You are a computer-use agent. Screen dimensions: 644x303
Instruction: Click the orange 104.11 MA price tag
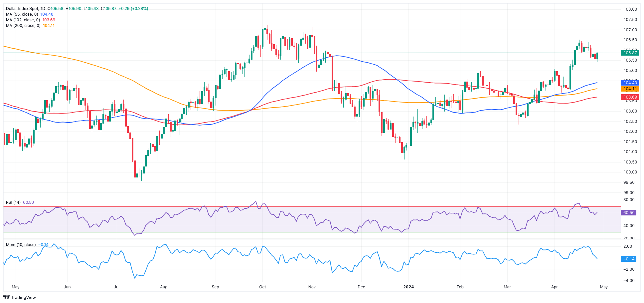630,89
